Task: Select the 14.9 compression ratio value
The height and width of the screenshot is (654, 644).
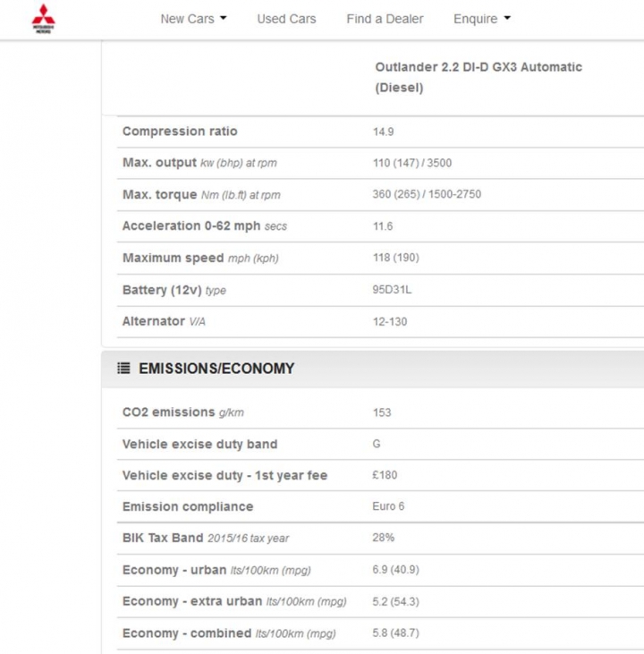Action: coord(384,132)
